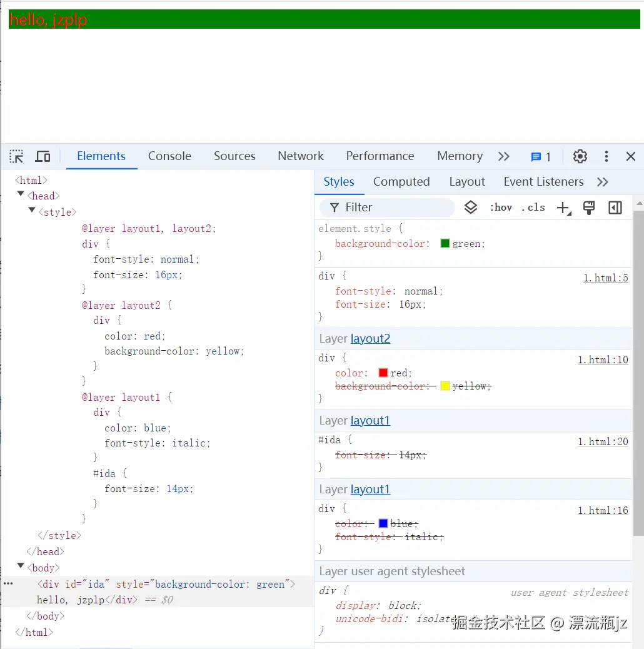Open the yellow background-color swatch

tap(445, 386)
